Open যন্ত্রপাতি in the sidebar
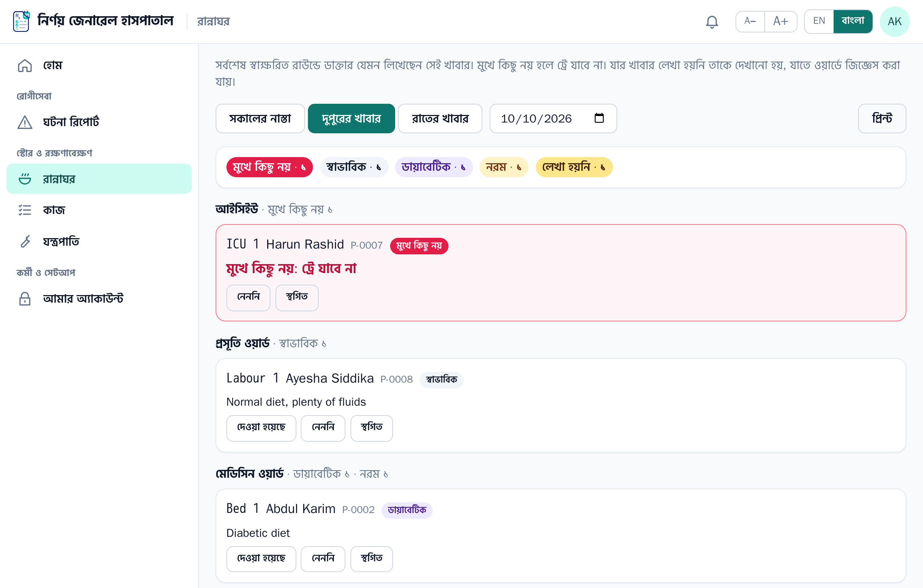This screenshot has width=923, height=588. [x=99, y=241]
